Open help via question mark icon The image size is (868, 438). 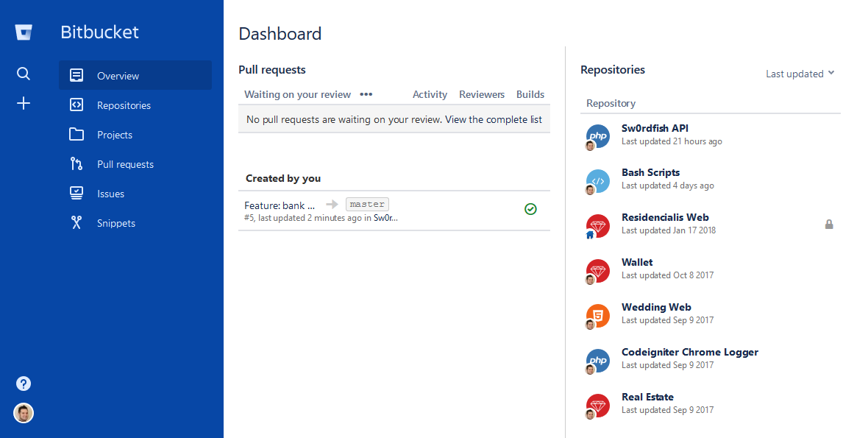(24, 384)
